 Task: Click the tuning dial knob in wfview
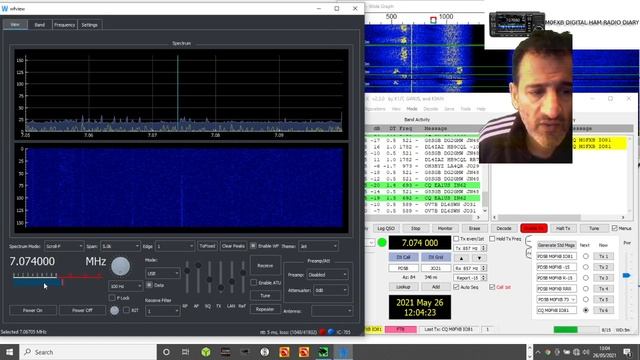(x=120, y=266)
